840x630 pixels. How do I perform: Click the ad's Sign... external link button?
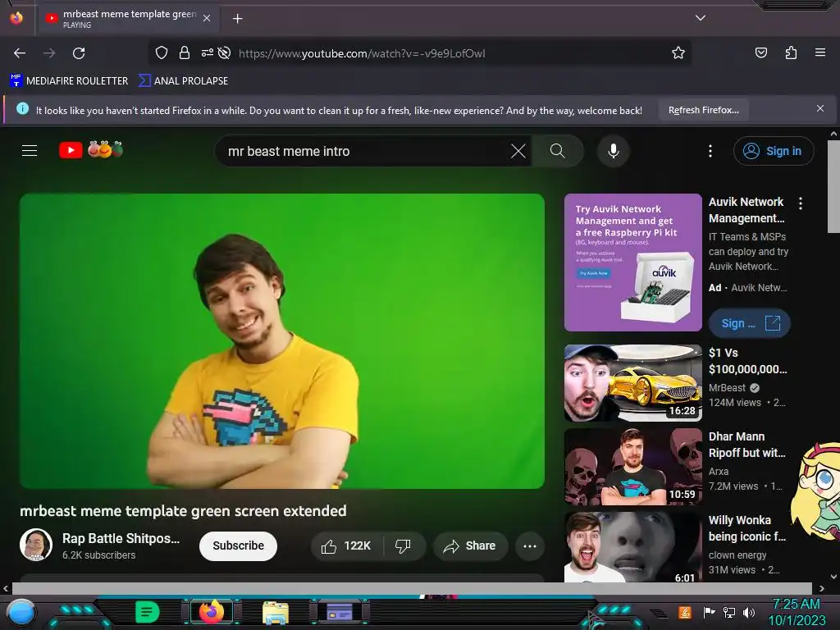pyautogui.click(x=749, y=323)
